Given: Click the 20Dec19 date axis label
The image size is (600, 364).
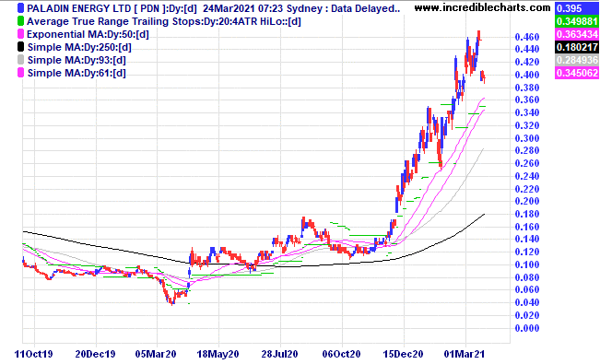Looking at the screenshot, I should (95, 354).
